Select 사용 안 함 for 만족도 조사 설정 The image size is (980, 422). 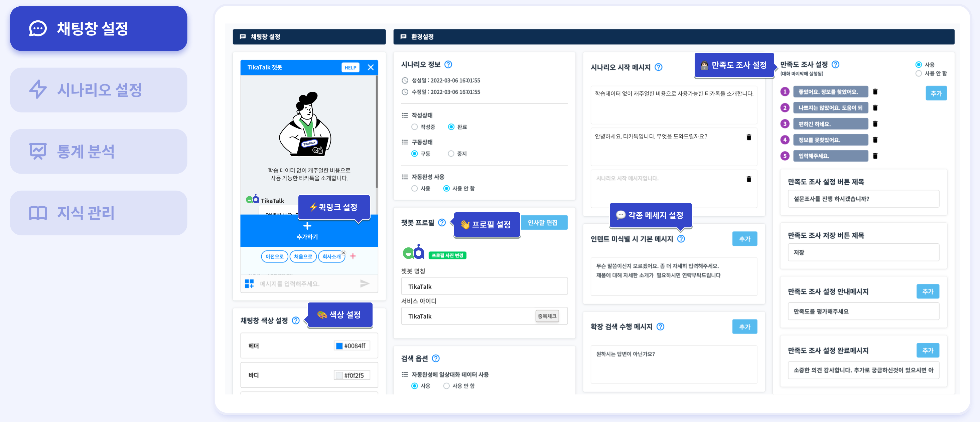click(x=919, y=73)
